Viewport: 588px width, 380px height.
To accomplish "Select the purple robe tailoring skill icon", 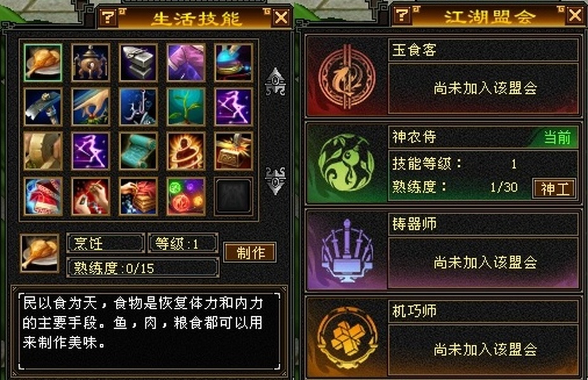I will click(186, 63).
